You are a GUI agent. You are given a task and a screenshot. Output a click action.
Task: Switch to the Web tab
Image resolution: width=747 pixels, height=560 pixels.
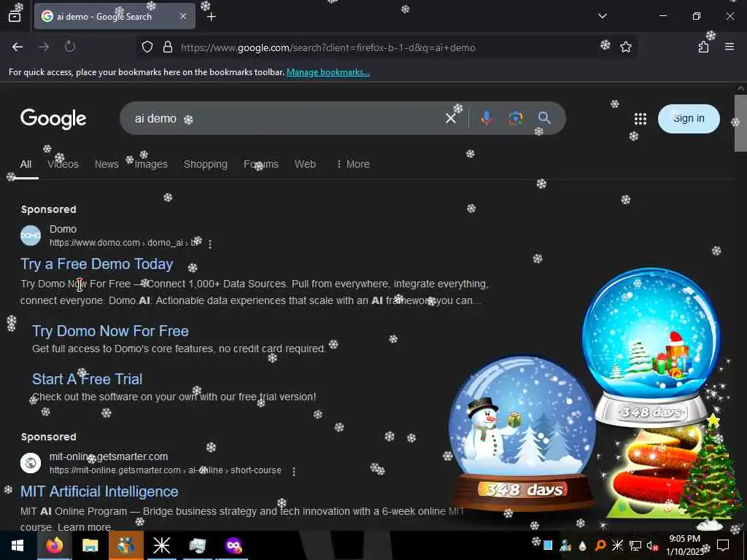pos(305,164)
